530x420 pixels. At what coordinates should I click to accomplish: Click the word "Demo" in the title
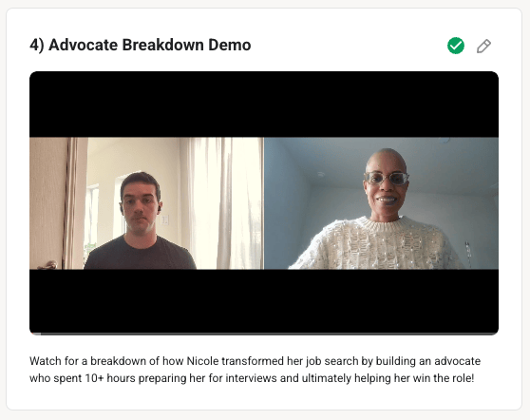pos(230,45)
